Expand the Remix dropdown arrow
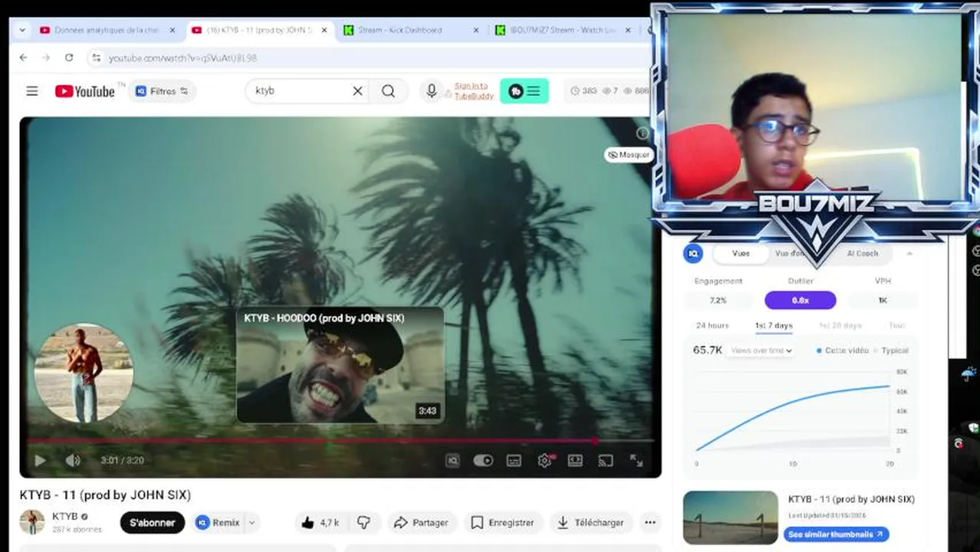980x552 pixels. click(252, 523)
